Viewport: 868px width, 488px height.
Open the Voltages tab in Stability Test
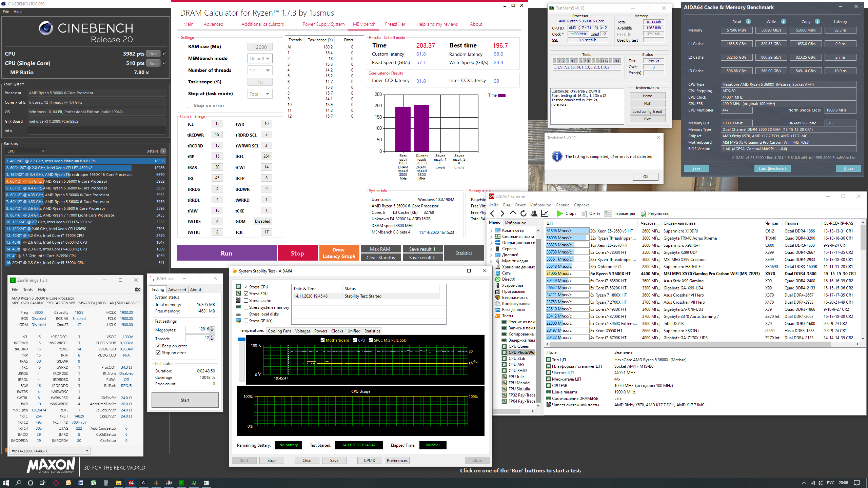click(302, 331)
